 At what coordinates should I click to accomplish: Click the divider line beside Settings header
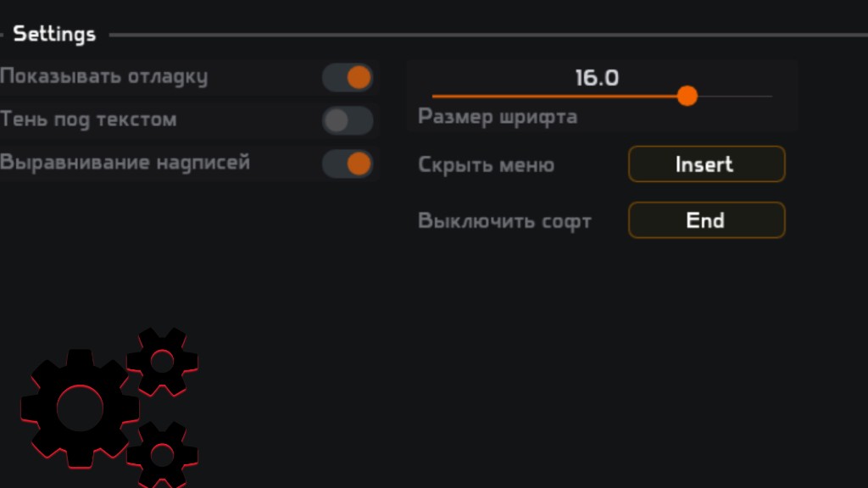pos(483,35)
